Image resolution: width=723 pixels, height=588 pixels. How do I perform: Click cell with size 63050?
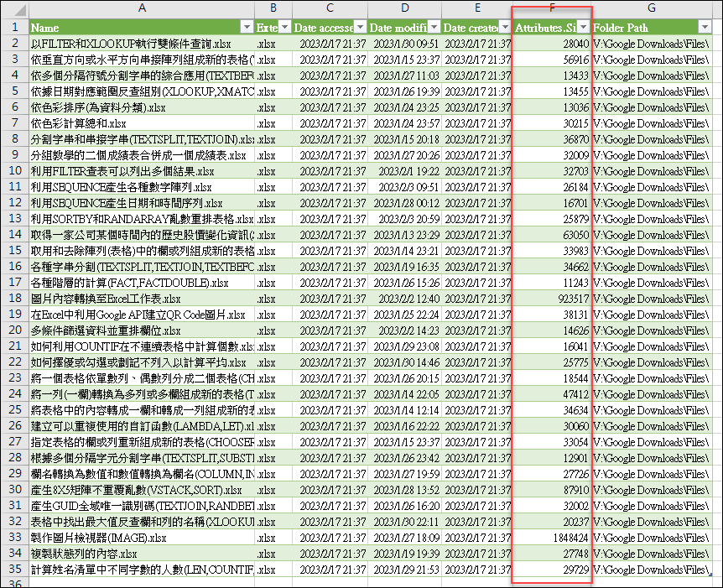[x=551, y=235]
